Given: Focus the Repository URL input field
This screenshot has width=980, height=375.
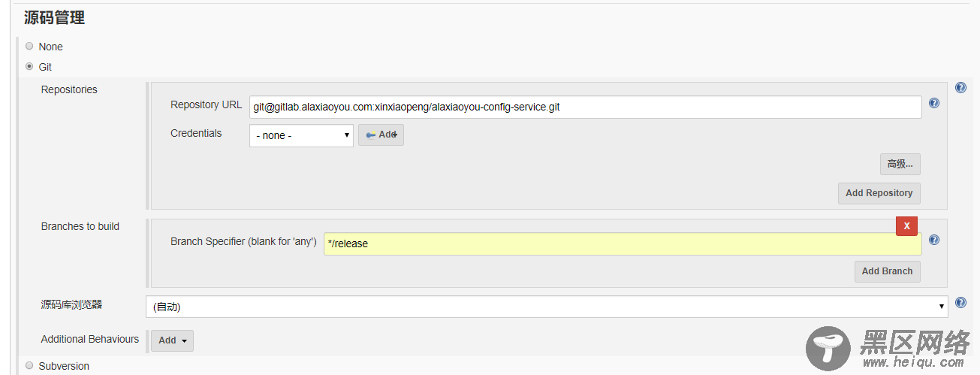Looking at the screenshot, I should pyautogui.click(x=585, y=107).
